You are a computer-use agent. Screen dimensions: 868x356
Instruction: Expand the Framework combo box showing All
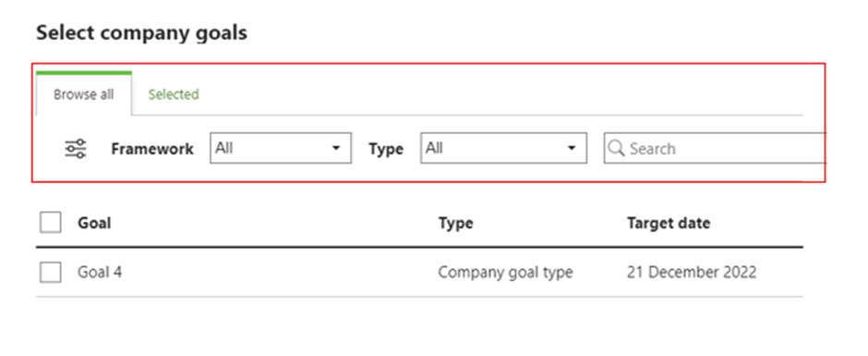click(281, 148)
